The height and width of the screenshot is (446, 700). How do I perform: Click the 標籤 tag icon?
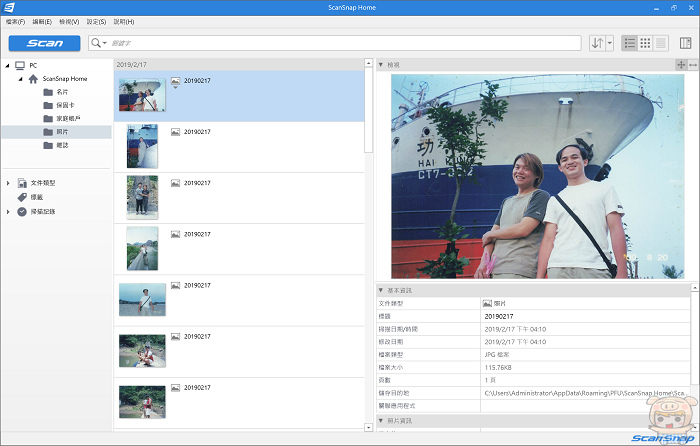click(22, 197)
